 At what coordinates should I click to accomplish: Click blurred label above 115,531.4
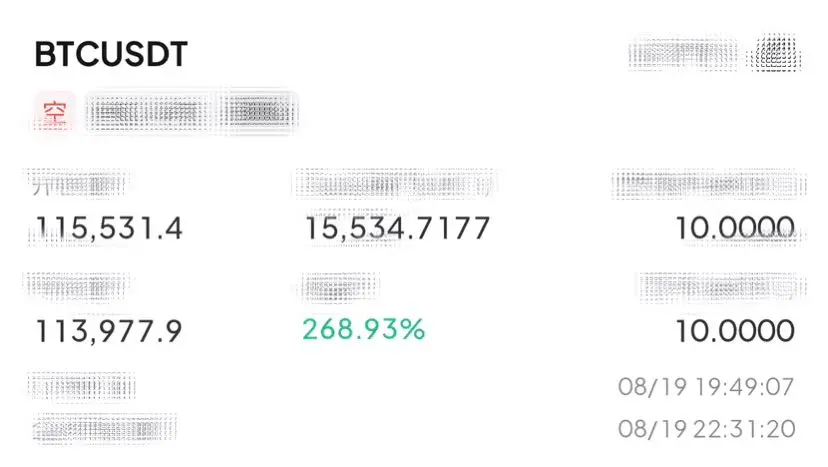(x=78, y=183)
